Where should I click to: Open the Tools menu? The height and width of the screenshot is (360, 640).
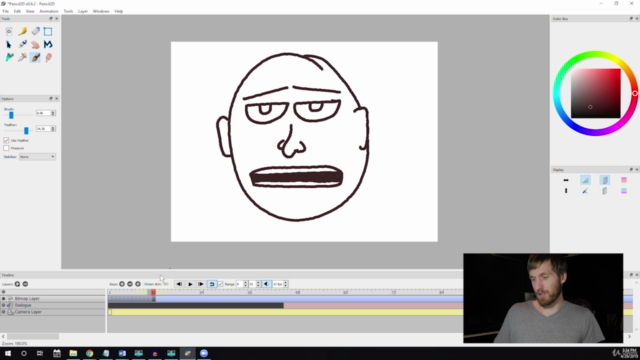click(68, 11)
